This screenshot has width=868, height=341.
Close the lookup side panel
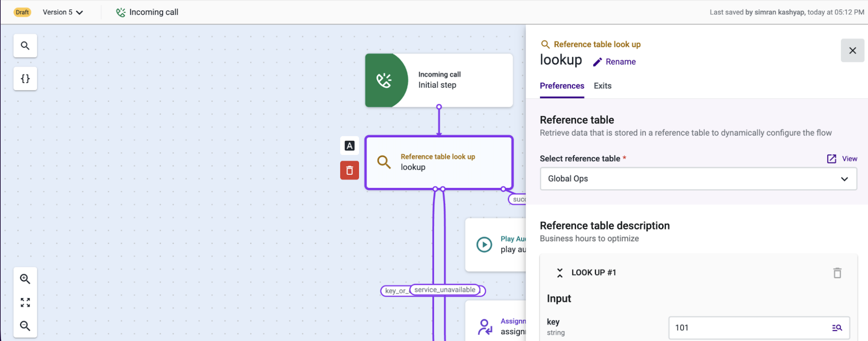pos(852,51)
